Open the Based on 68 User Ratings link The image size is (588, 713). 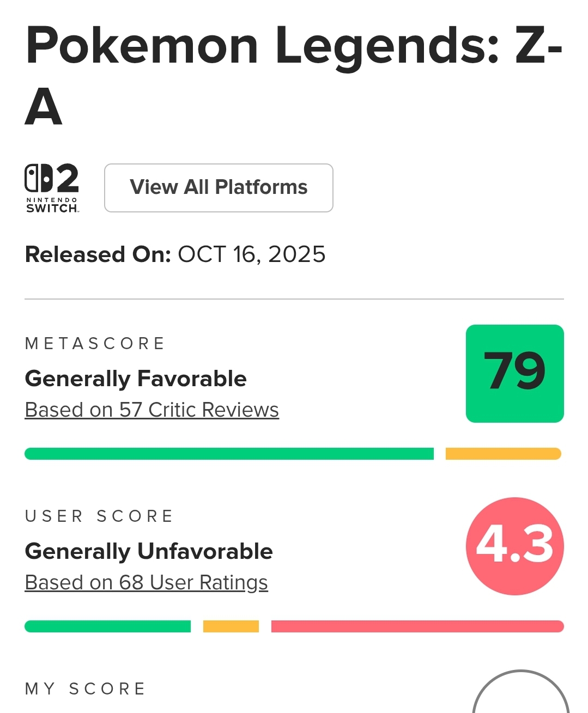pos(147,582)
